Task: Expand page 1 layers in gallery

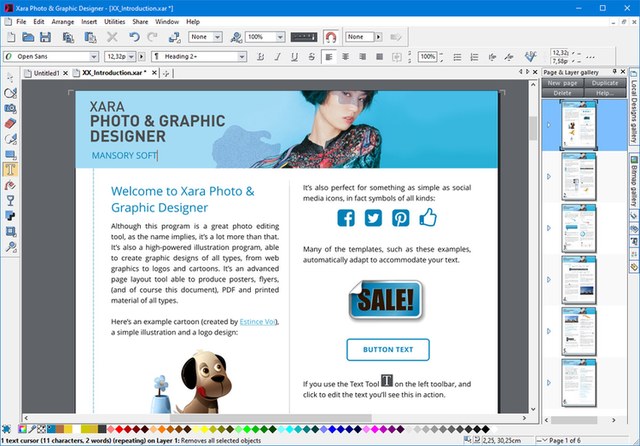Action: click(549, 125)
